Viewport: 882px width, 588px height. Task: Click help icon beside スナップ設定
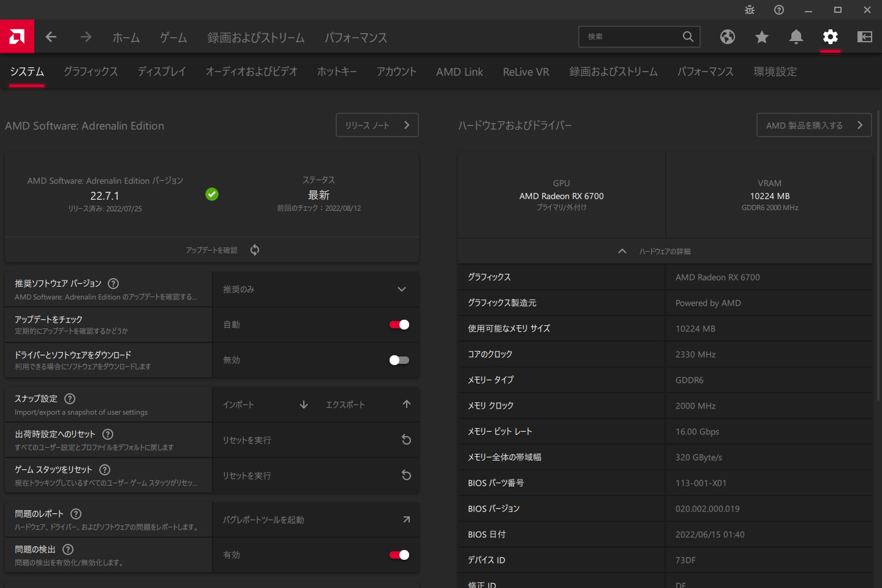tap(70, 399)
